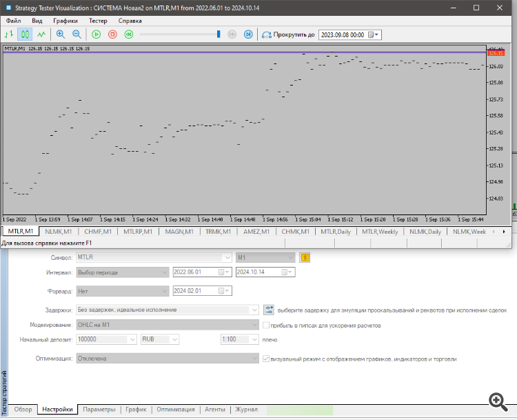Switch to the Журнал tab
The width and height of the screenshot is (517, 420).
click(x=246, y=410)
